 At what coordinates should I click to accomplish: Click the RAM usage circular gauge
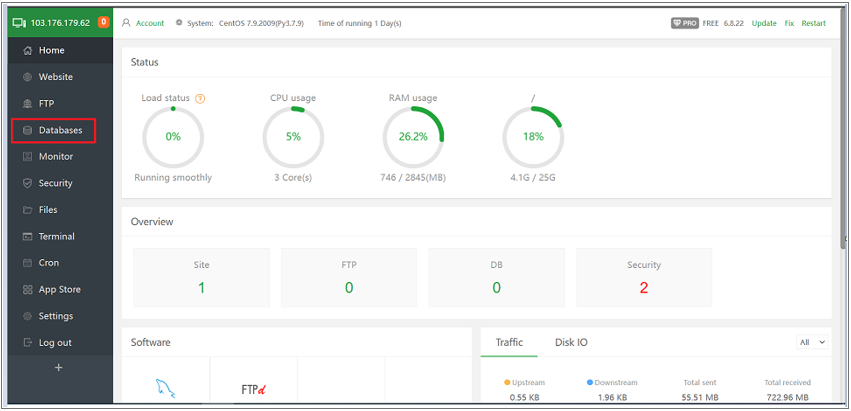[x=413, y=137]
